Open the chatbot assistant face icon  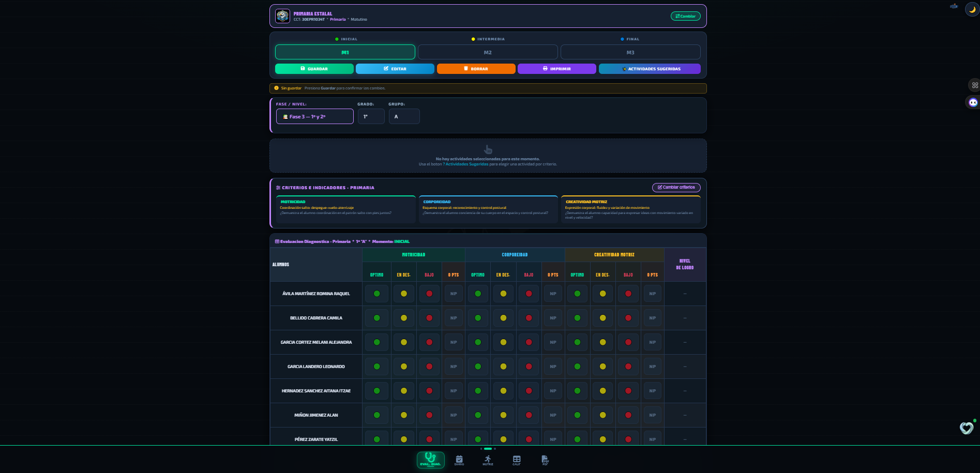pos(973,102)
